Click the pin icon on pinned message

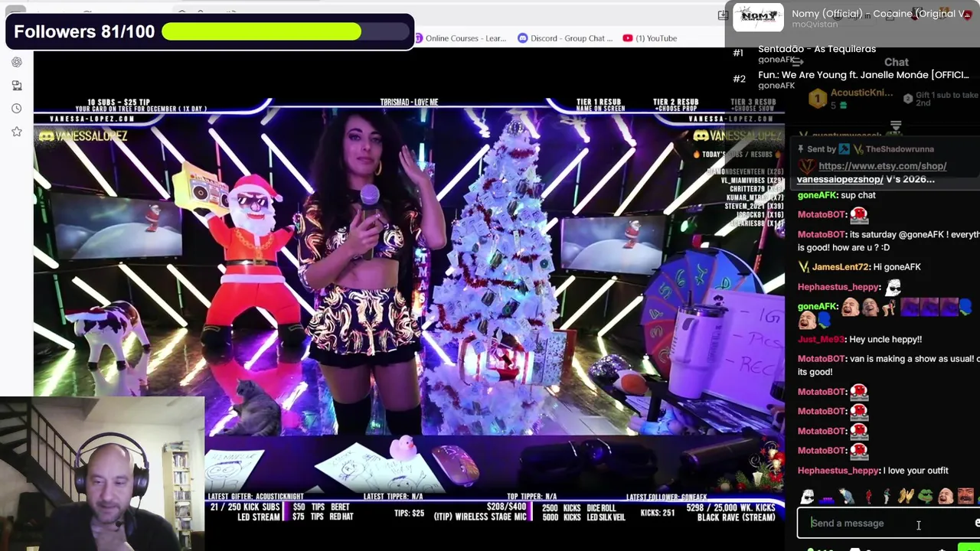(x=801, y=149)
